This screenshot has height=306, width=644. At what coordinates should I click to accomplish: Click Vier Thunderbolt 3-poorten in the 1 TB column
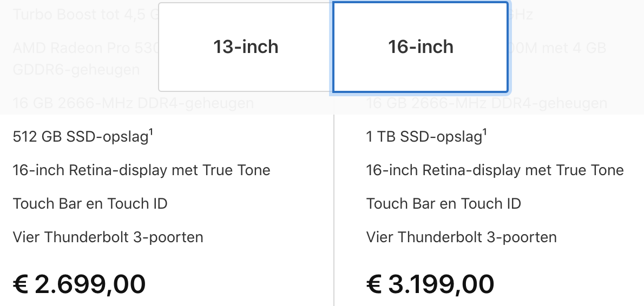coord(461,237)
